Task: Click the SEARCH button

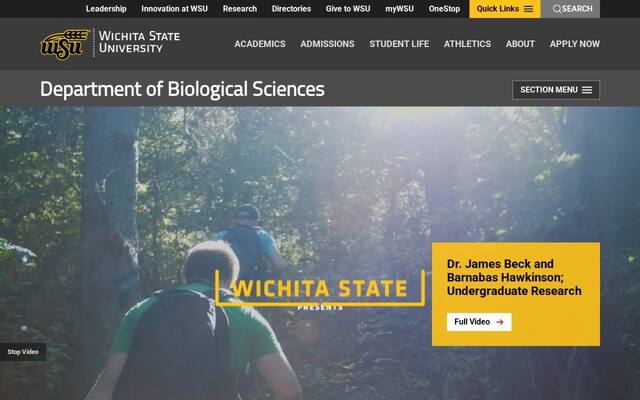Action: [571, 9]
